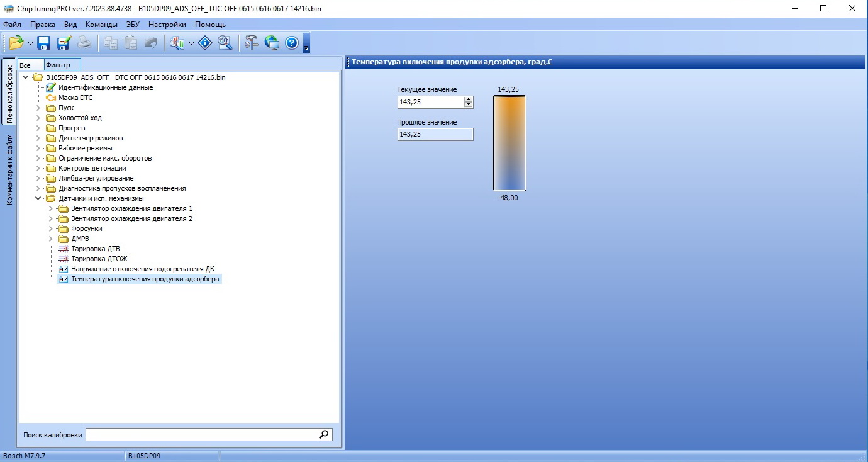This screenshot has width=868, height=462.
Task: Open the ЭБУ menu
Action: (x=133, y=25)
